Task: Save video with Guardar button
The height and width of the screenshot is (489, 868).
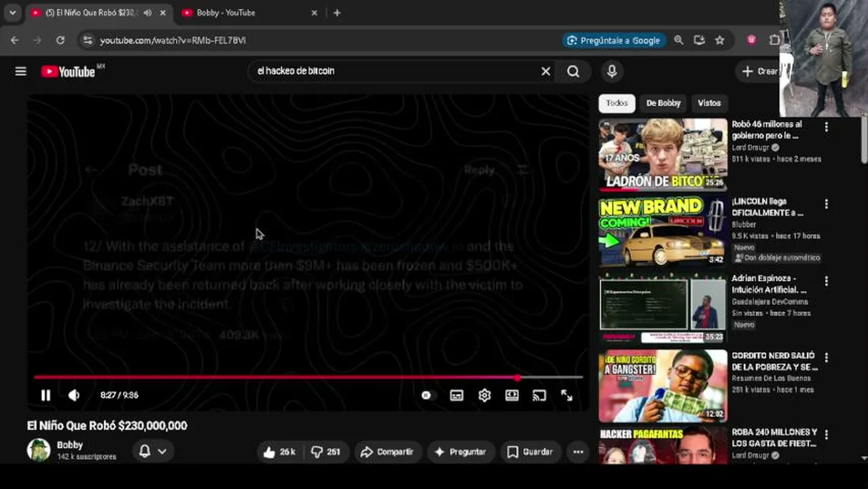Action: click(530, 452)
